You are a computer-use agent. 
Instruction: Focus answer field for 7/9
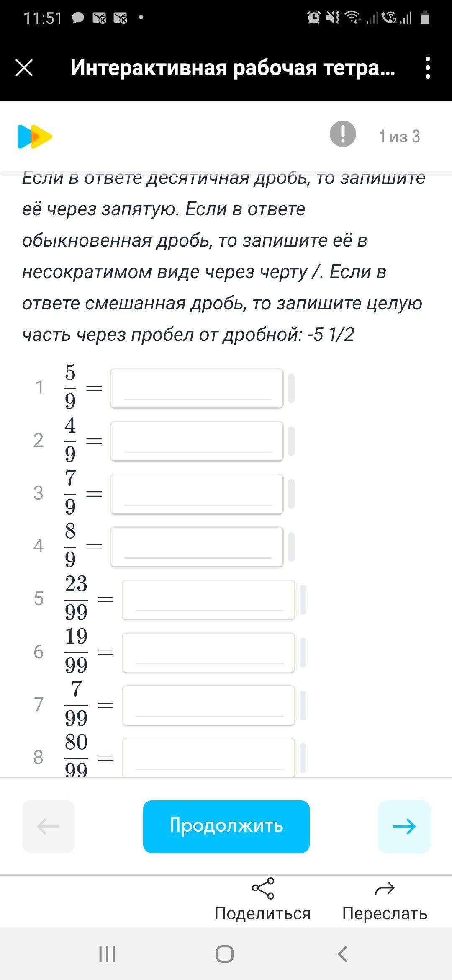pos(197,494)
